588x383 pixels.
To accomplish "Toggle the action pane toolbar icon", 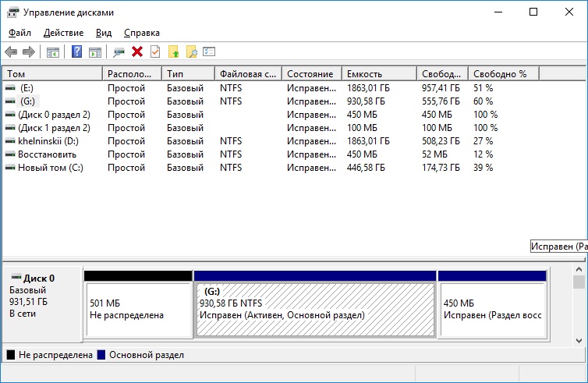I will pos(95,52).
